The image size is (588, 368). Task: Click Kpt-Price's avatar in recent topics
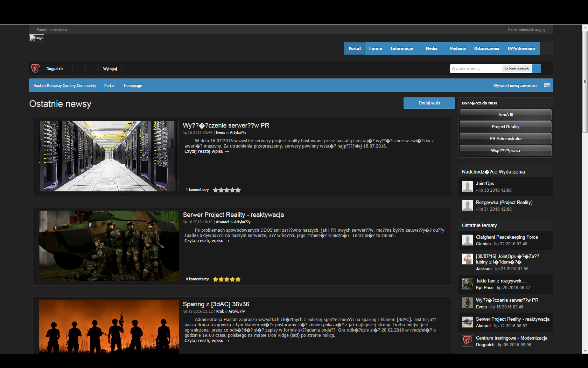pyautogui.click(x=467, y=284)
